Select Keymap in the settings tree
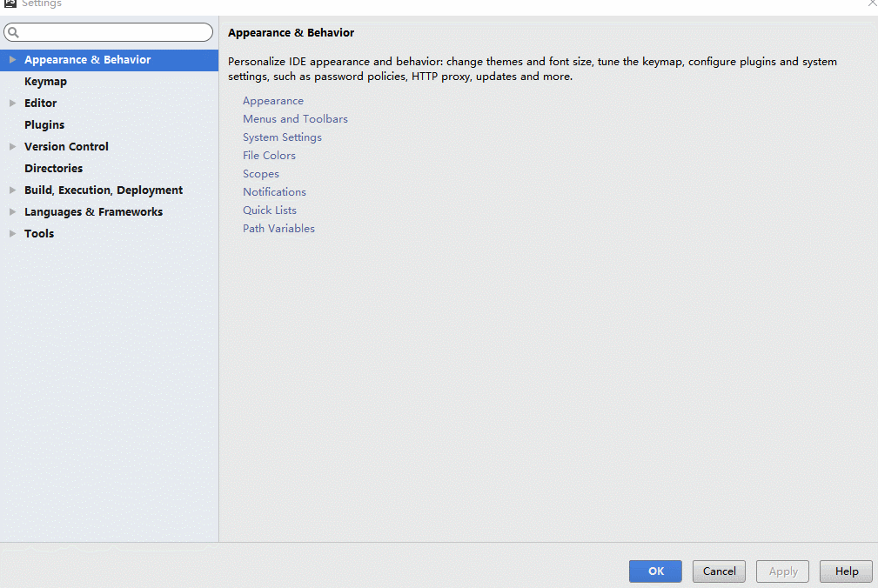The width and height of the screenshot is (878, 588). coord(45,82)
